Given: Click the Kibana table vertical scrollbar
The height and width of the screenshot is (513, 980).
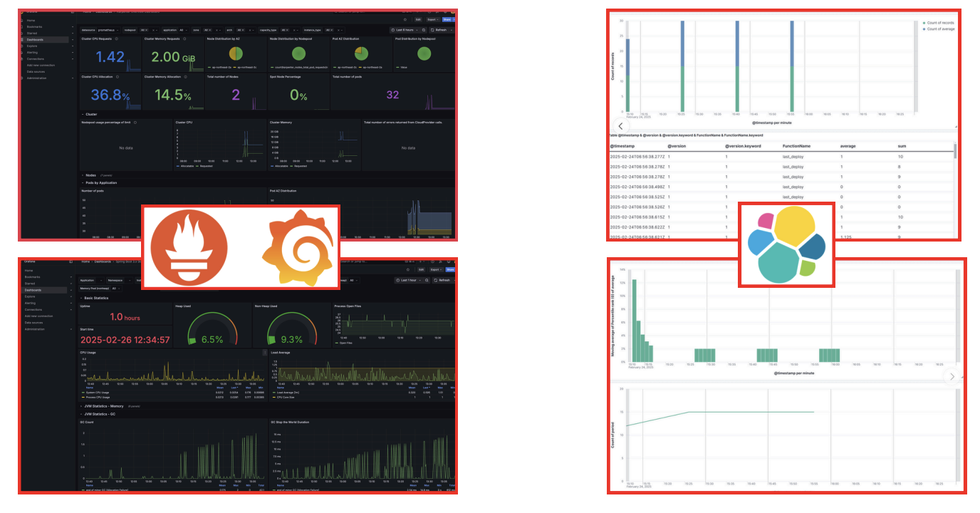Looking at the screenshot, I should (x=954, y=152).
